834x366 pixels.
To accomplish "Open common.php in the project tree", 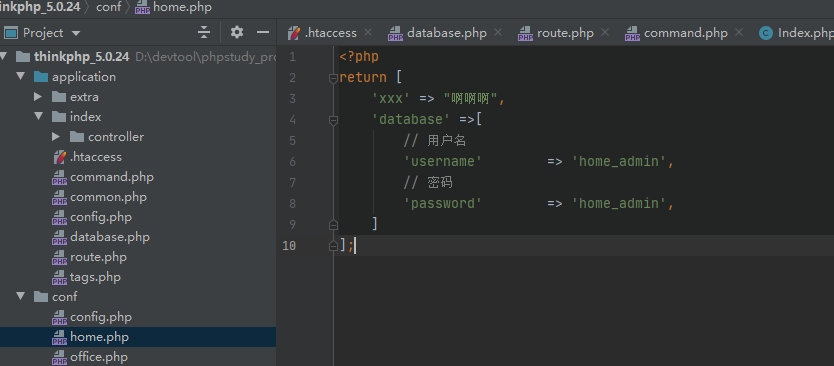I will (108, 197).
